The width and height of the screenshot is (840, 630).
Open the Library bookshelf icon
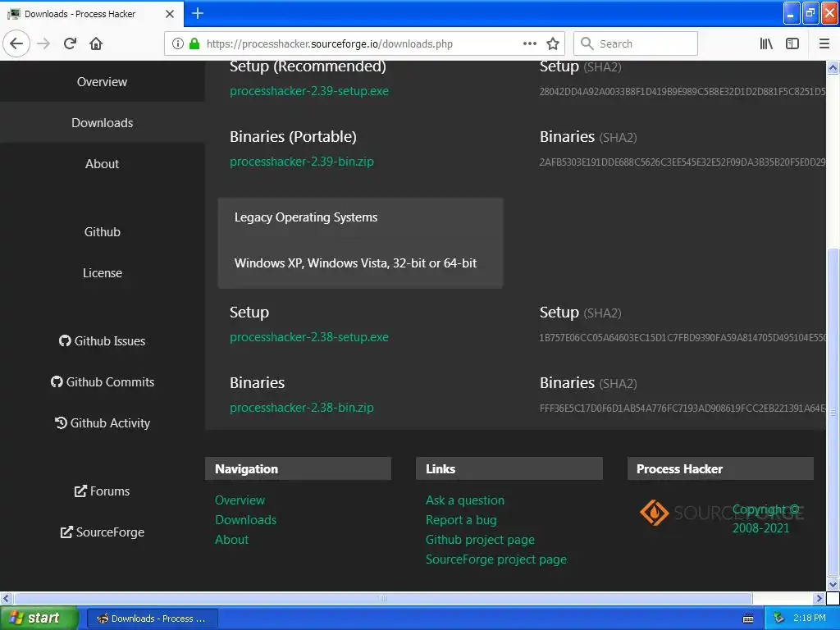766,43
